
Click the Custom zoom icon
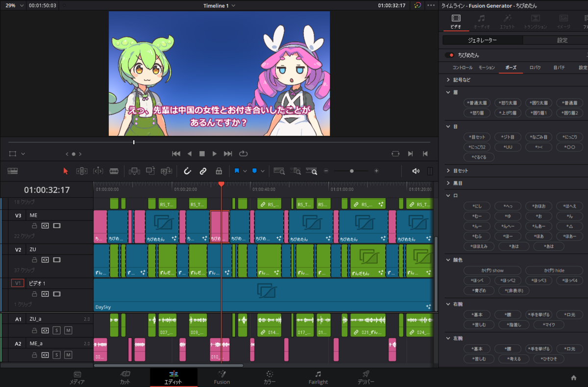click(x=312, y=171)
